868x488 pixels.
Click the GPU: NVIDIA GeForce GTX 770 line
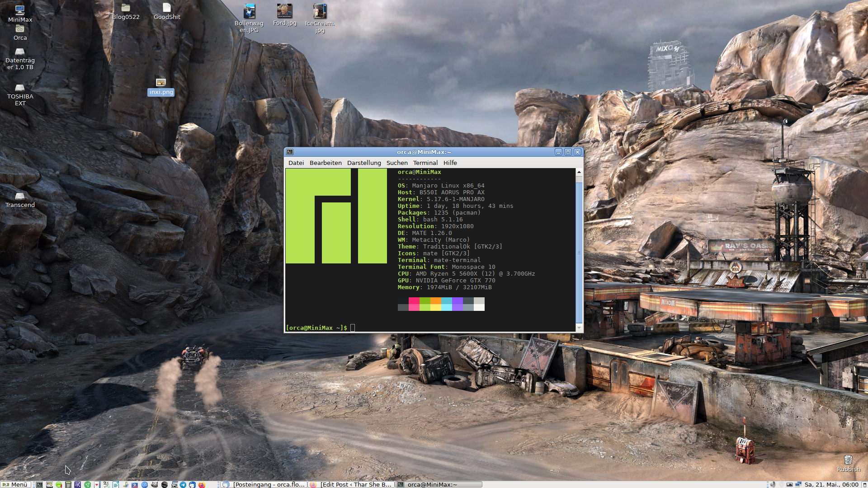tap(447, 281)
